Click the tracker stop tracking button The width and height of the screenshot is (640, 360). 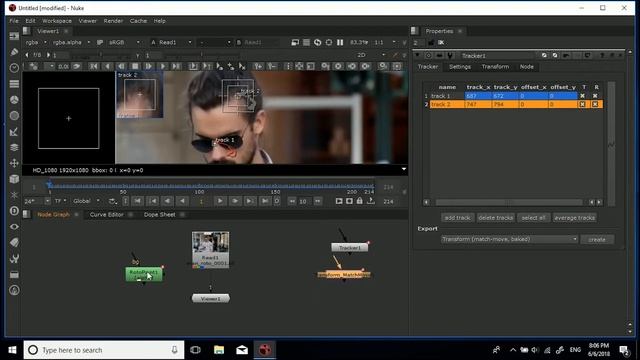(135, 66)
